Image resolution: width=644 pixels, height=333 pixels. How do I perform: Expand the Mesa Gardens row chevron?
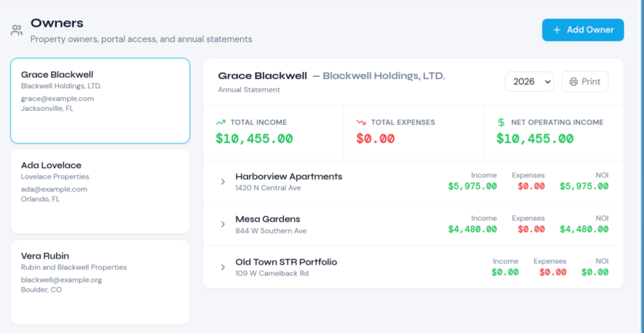click(x=223, y=225)
